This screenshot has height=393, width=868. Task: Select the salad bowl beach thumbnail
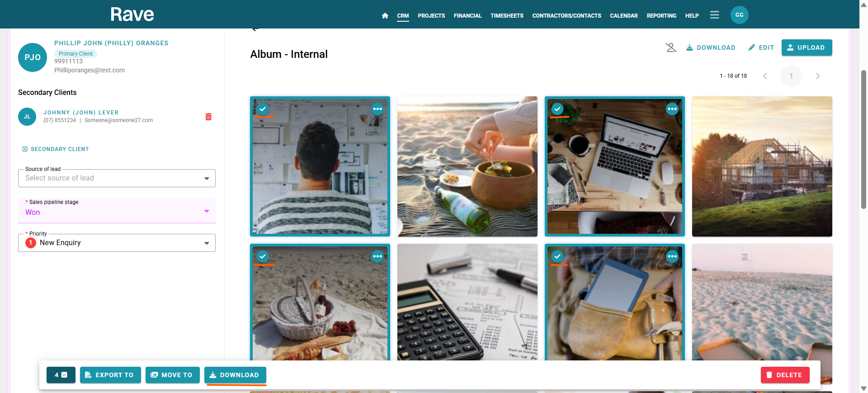[x=467, y=166]
